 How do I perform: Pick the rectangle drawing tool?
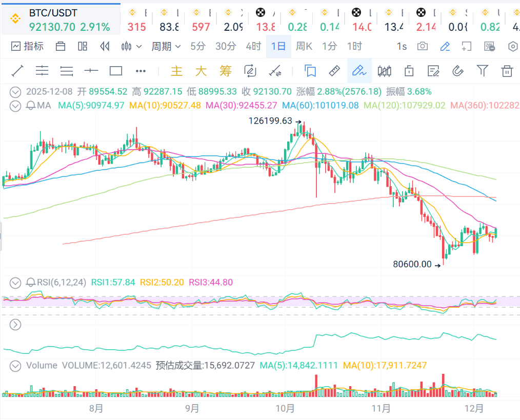click(116, 71)
